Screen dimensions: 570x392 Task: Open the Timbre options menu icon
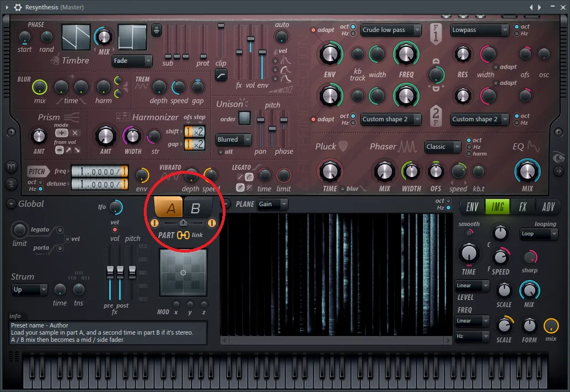click(157, 30)
